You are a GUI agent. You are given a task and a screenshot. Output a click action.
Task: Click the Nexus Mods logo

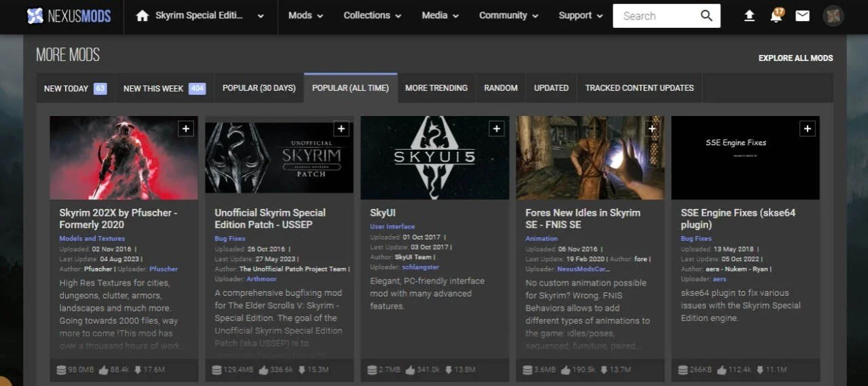tap(68, 16)
